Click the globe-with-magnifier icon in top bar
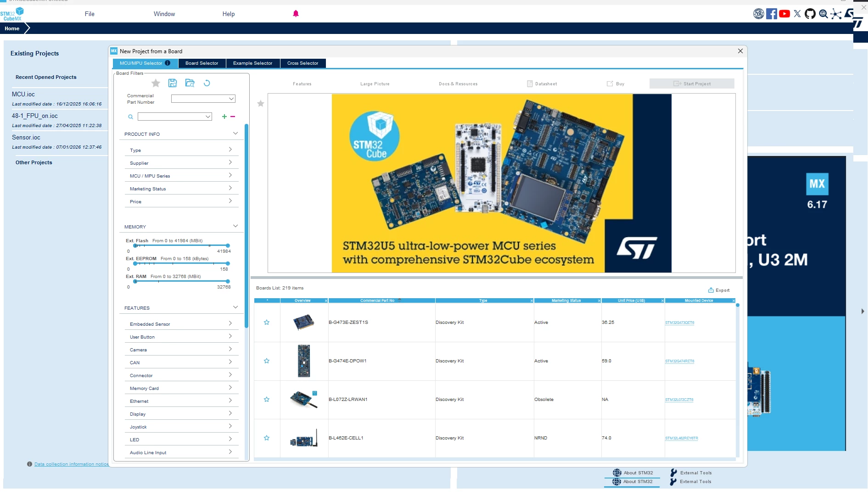The width and height of the screenshot is (868, 495). pyautogui.click(x=823, y=14)
